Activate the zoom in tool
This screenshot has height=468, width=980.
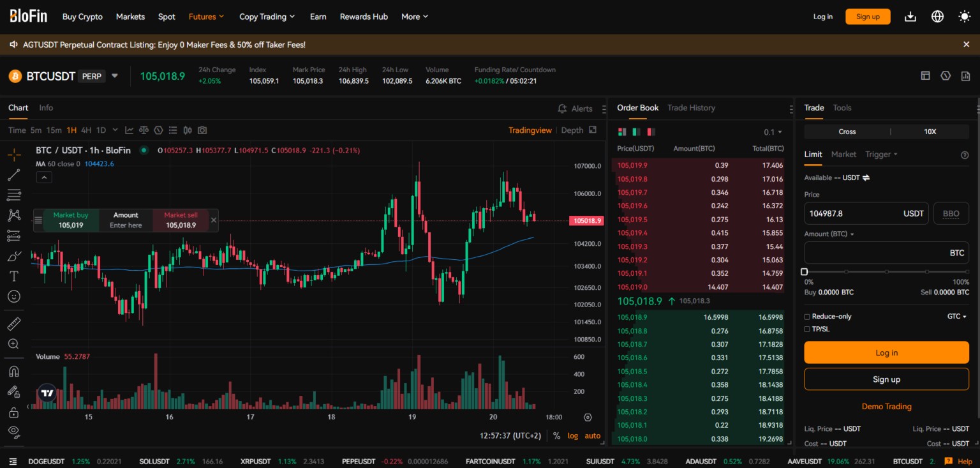coord(13,344)
